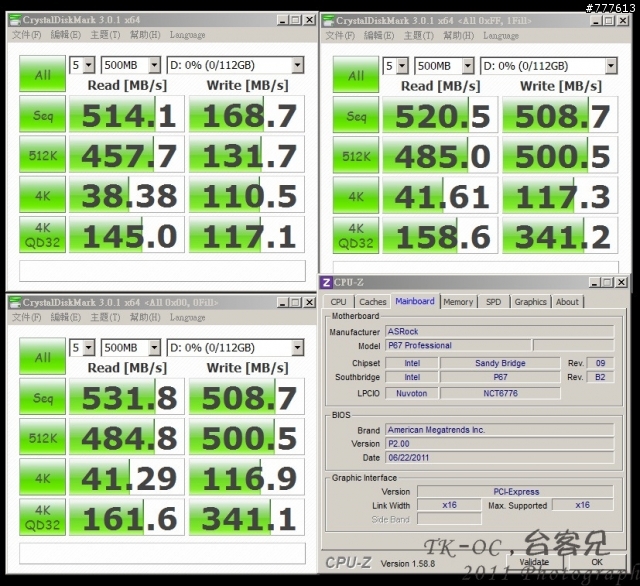Switch to Memory tab in CPU-Z

pos(458,302)
